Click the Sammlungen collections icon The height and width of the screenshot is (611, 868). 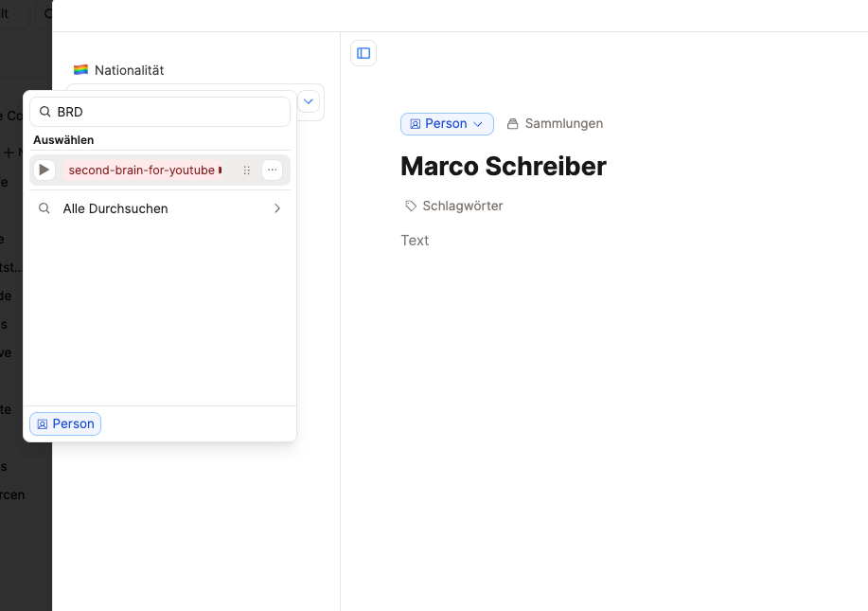(x=513, y=124)
